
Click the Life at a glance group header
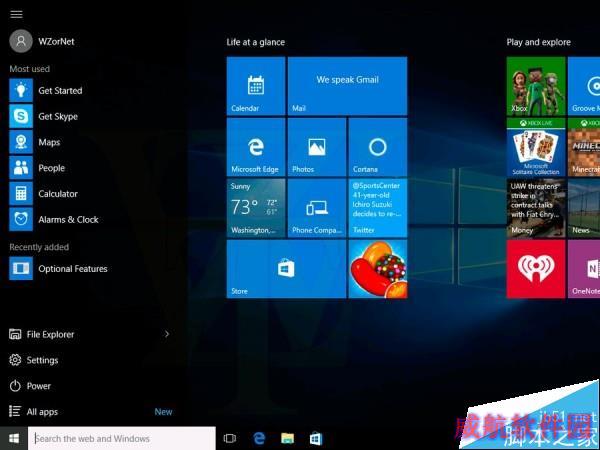(256, 42)
